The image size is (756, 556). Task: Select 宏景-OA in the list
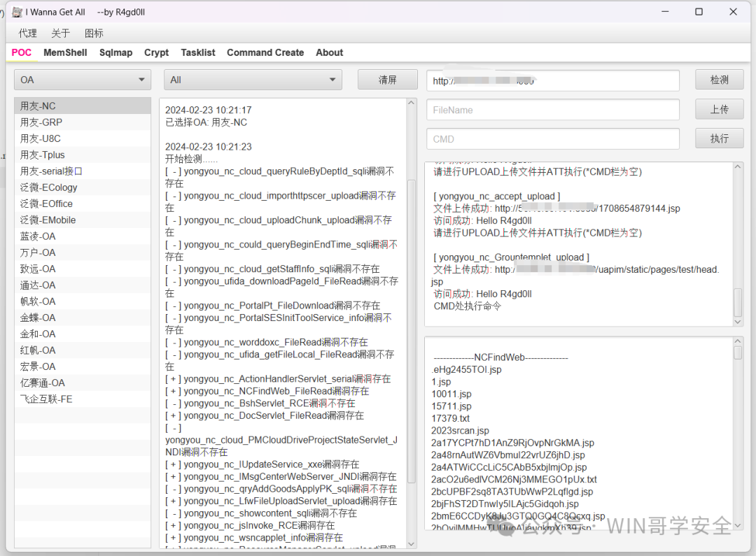click(83, 366)
